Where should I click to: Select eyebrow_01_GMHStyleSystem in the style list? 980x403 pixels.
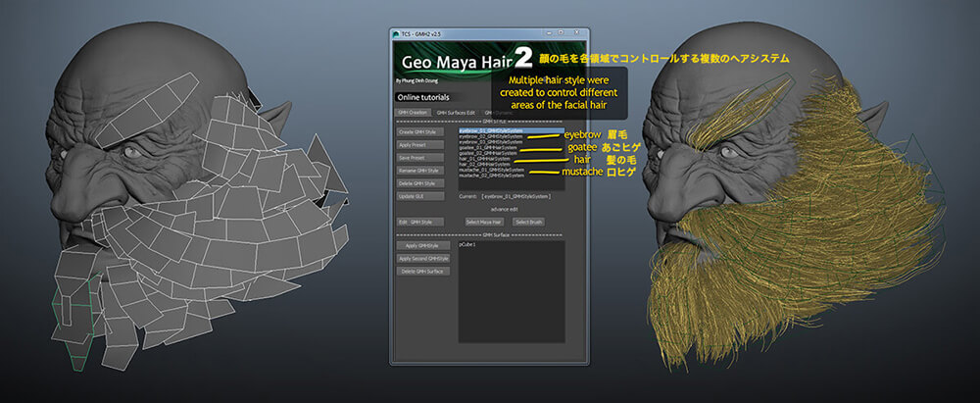(512, 130)
